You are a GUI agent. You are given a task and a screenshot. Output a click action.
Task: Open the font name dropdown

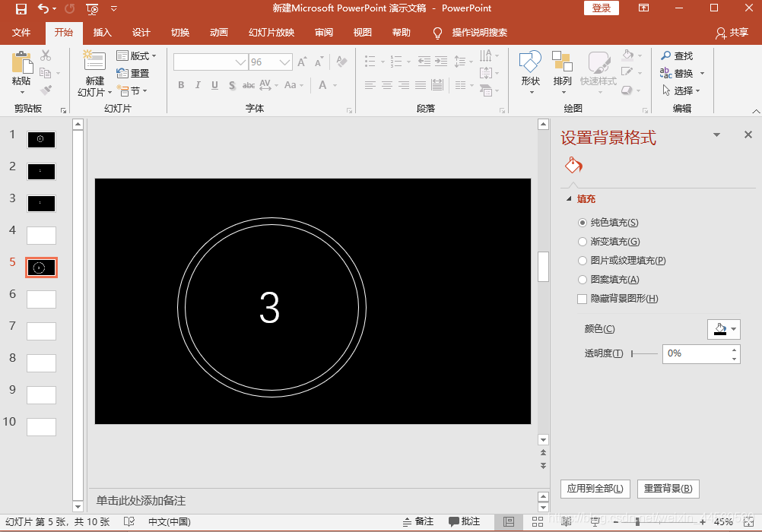[240, 62]
